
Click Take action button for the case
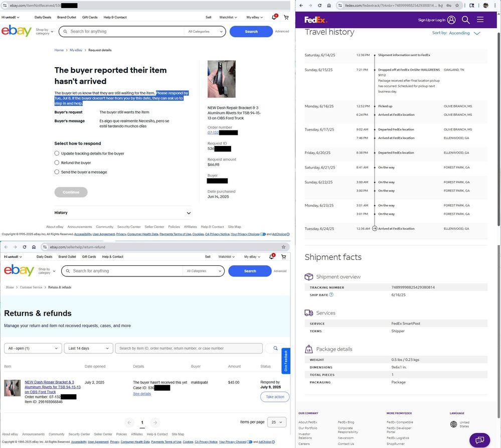tap(275, 397)
